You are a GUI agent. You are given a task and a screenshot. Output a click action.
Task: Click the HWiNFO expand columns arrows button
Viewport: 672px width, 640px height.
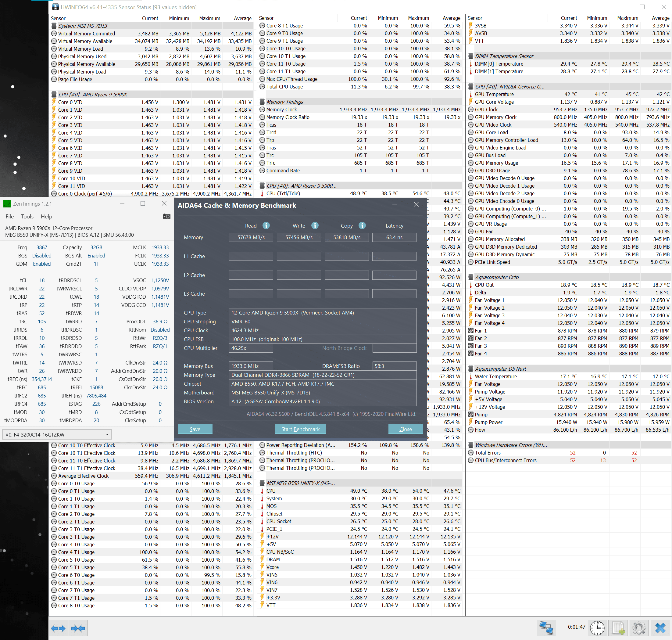point(58,628)
